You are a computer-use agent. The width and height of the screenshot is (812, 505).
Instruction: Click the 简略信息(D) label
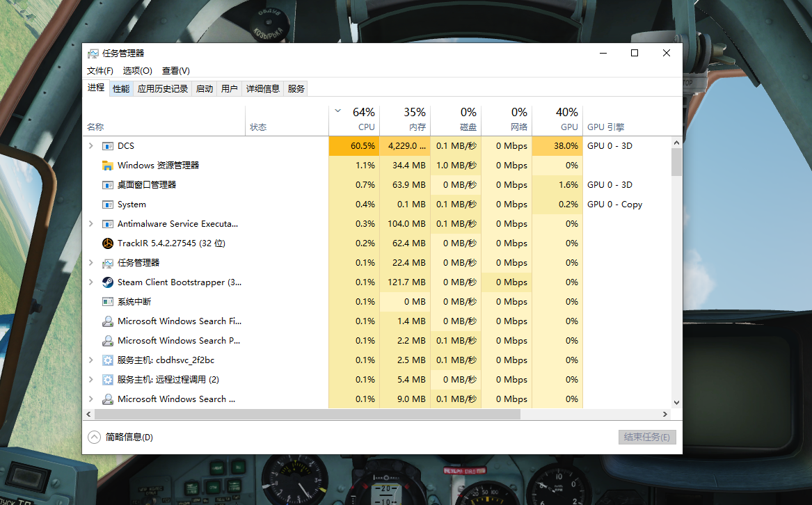(129, 437)
